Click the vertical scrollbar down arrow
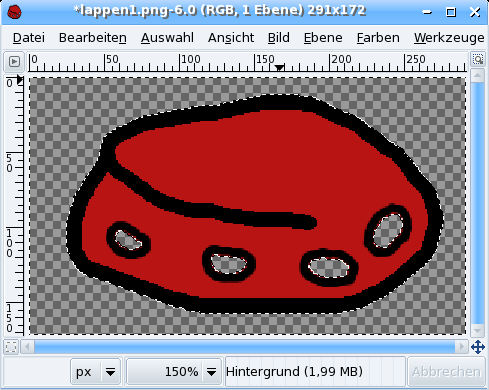Screen dimensions: 489x390 (x=477, y=330)
